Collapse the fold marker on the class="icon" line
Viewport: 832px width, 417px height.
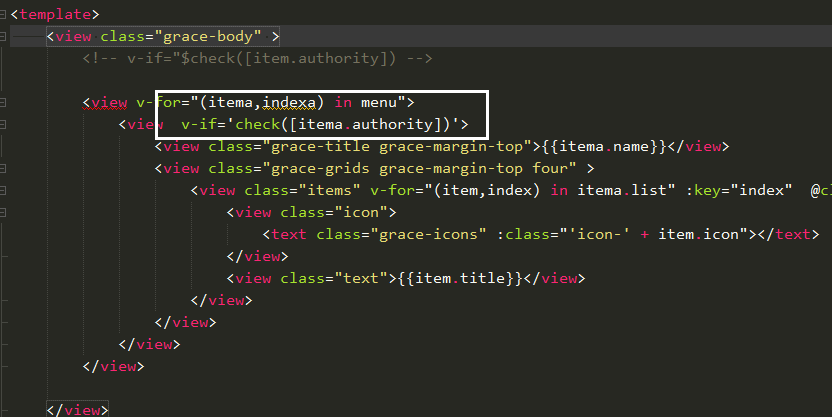3,213
